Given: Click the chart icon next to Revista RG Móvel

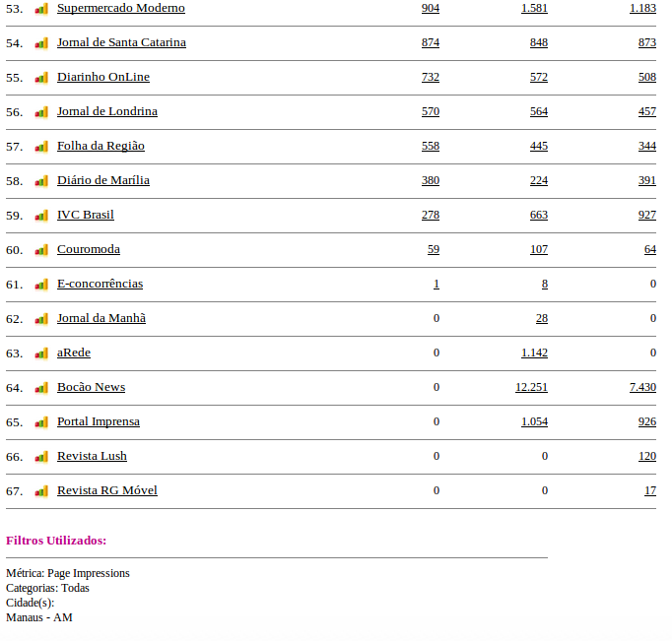Looking at the screenshot, I should (41, 491).
